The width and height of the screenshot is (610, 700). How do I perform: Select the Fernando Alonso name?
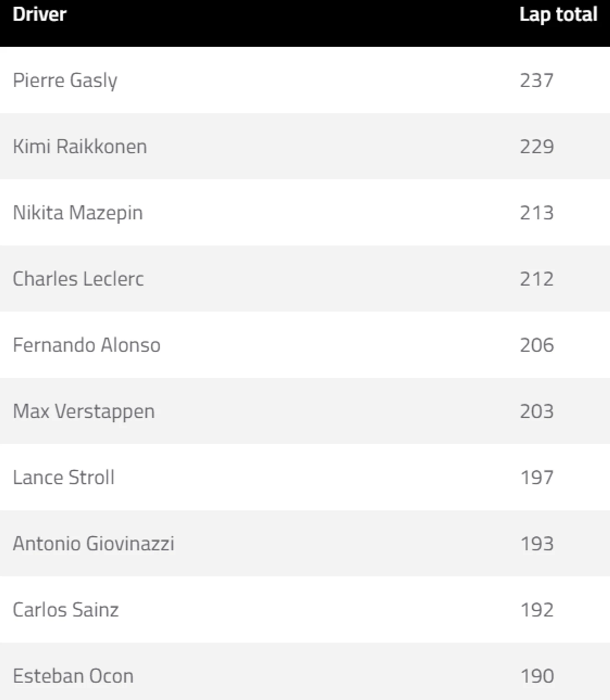[86, 345]
